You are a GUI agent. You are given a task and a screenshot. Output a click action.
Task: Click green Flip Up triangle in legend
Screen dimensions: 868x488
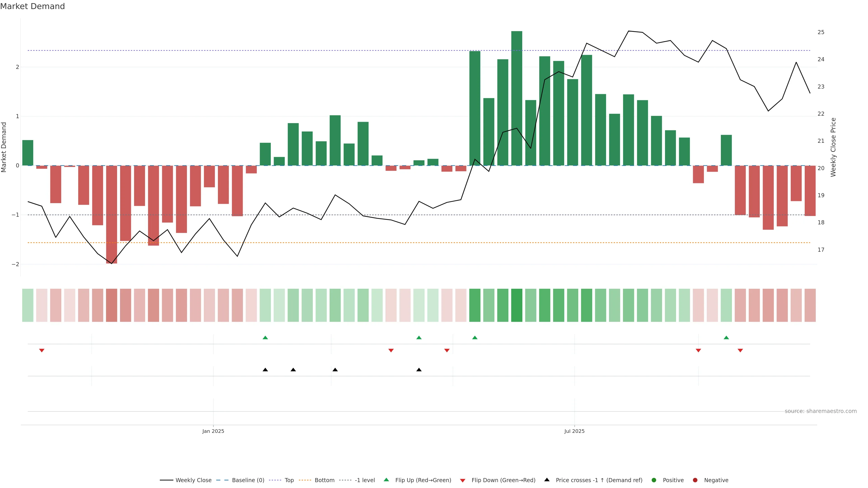coord(387,480)
